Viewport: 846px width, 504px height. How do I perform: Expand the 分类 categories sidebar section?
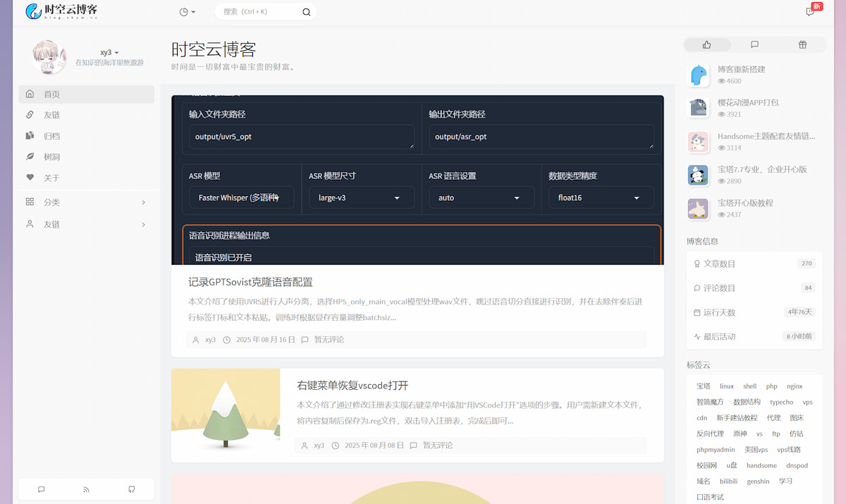tap(49, 201)
